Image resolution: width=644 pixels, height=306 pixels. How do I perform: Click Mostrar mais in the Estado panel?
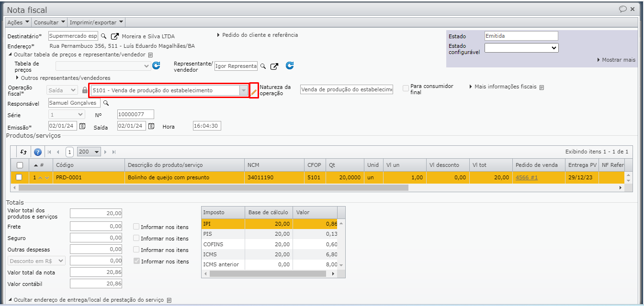[616, 60]
